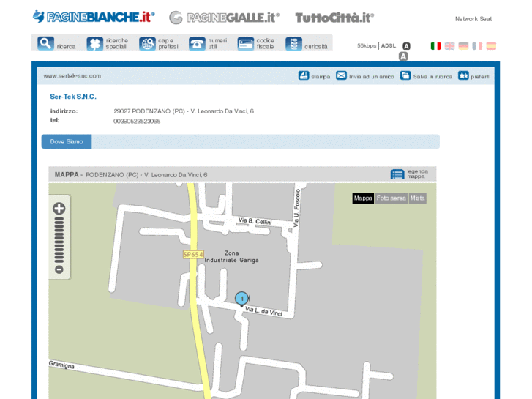Select the ADSL connection option

[x=389, y=46]
